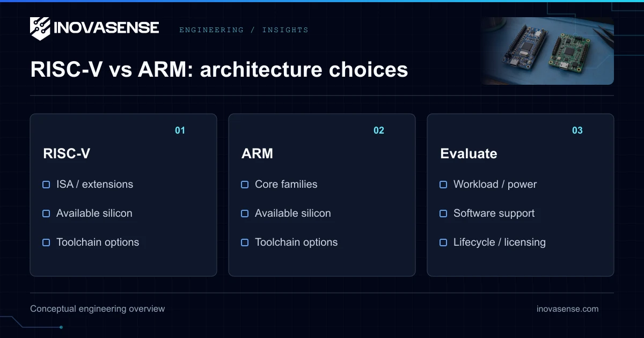
Task: Open the inovasense.com link
Action: [567, 308]
